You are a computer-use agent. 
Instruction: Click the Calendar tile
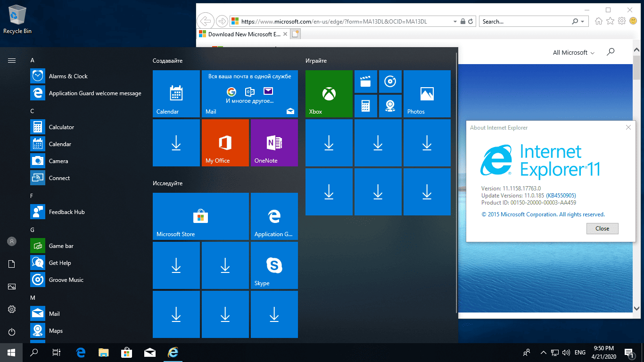(176, 94)
